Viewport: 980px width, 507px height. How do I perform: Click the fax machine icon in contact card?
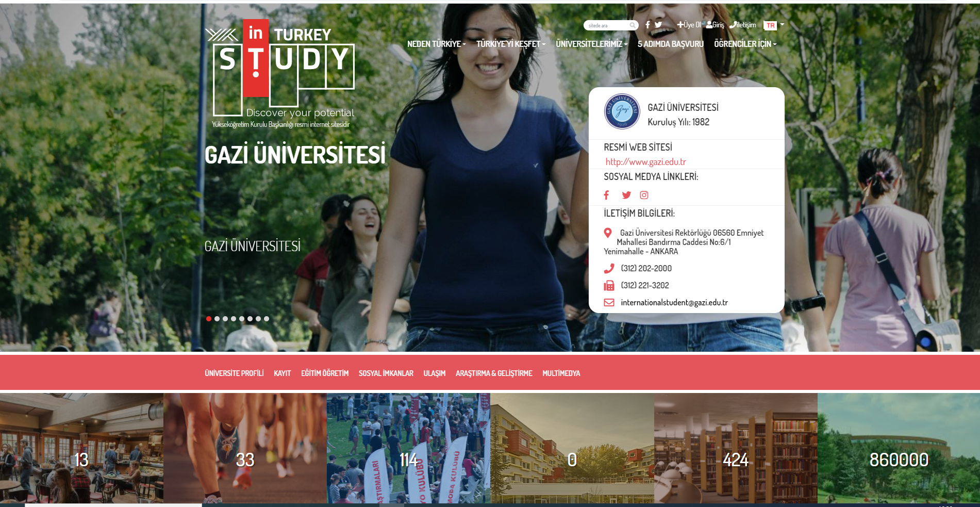pyautogui.click(x=609, y=285)
